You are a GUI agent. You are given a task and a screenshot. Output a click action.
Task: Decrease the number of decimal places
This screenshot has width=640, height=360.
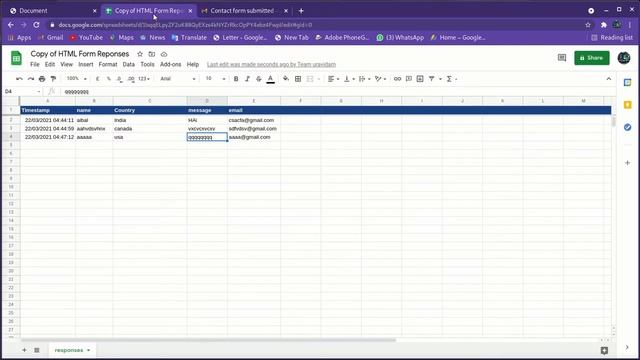pyautogui.click(x=120, y=79)
